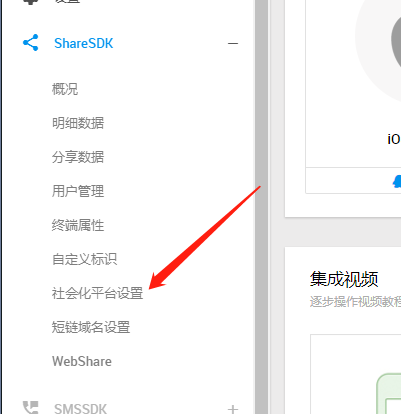Screen dimensions: 401x414
Task: Click the SMSSDK phone icon
Action: click(31, 408)
